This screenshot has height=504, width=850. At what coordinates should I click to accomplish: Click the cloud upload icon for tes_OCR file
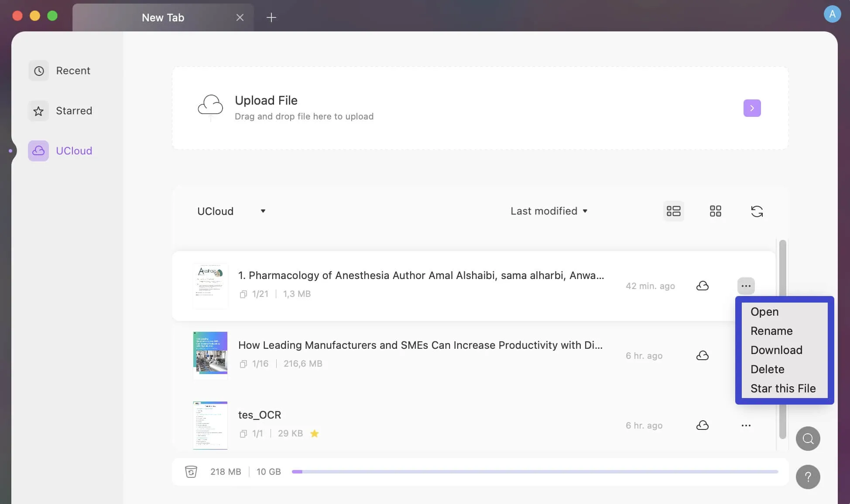coord(703,426)
